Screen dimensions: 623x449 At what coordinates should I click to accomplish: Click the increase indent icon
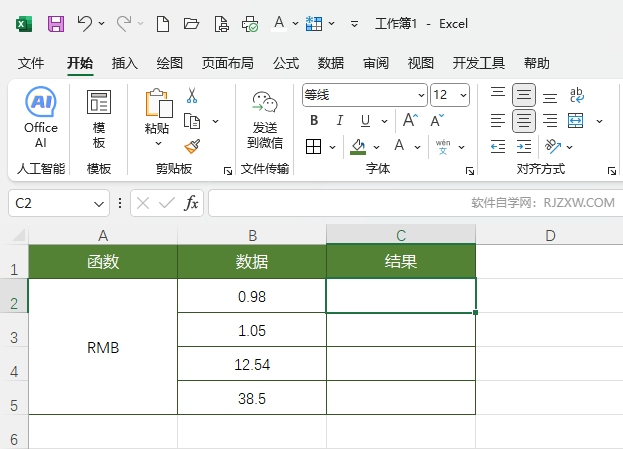coord(524,147)
